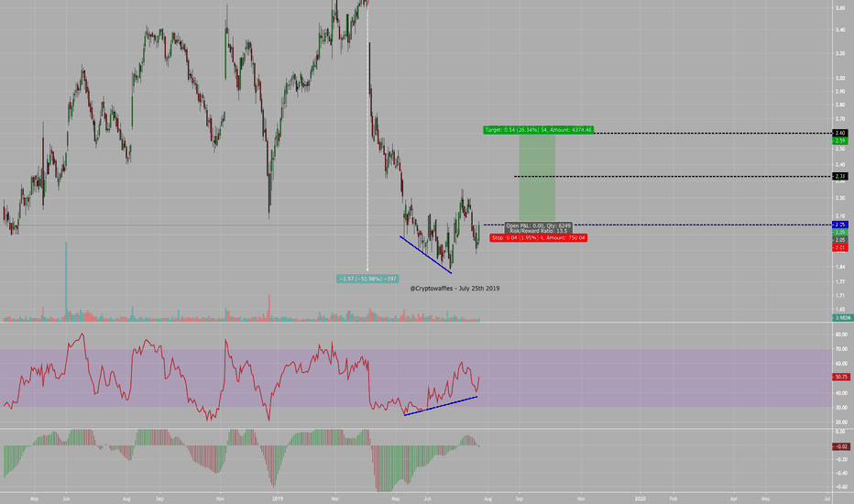
Task: Click the 2020 label on the time axis
Action: (640, 499)
